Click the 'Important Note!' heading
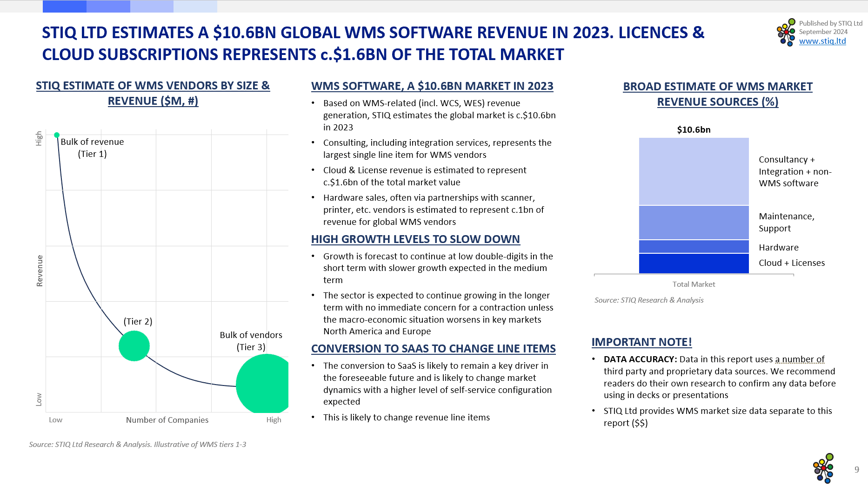 point(641,342)
